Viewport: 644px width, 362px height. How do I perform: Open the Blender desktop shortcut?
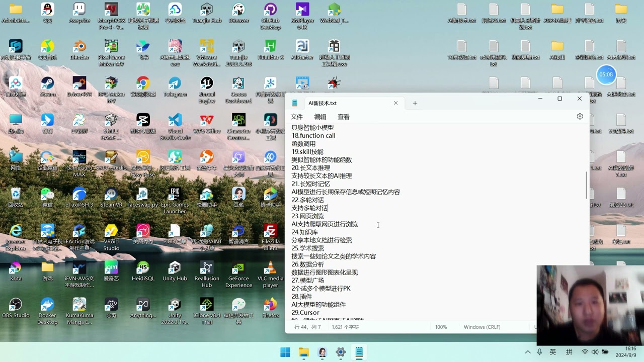click(79, 50)
